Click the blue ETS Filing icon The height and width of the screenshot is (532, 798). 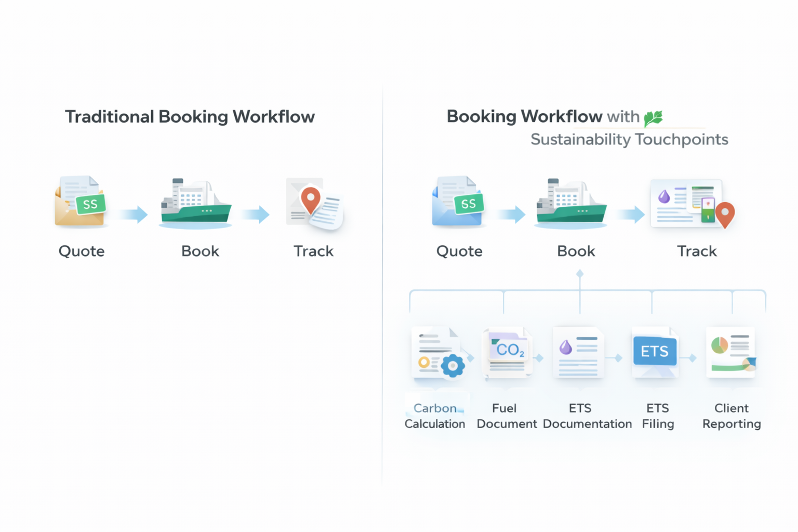[x=655, y=352]
